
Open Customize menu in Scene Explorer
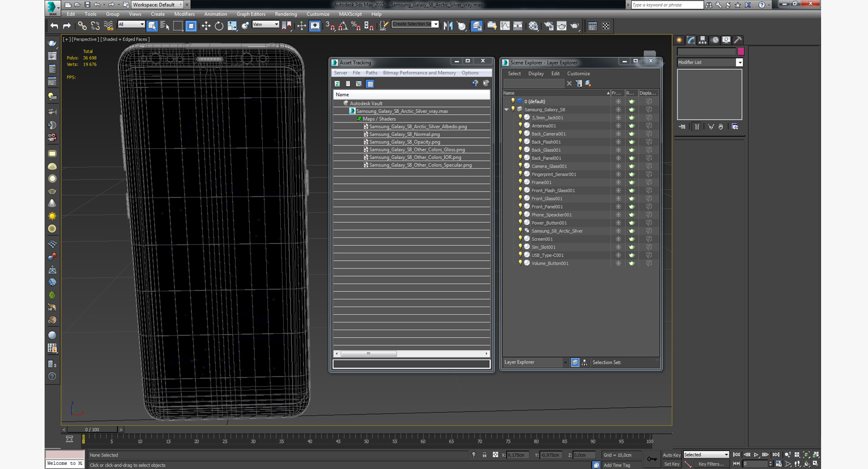coord(578,74)
